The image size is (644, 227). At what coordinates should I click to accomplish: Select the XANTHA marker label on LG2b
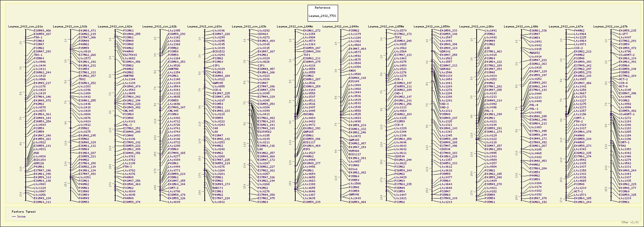point(173,69)
